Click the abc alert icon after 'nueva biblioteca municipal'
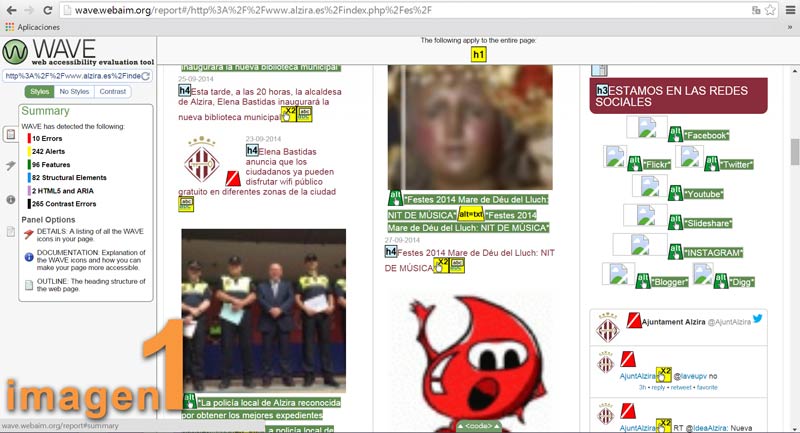 pos(304,114)
